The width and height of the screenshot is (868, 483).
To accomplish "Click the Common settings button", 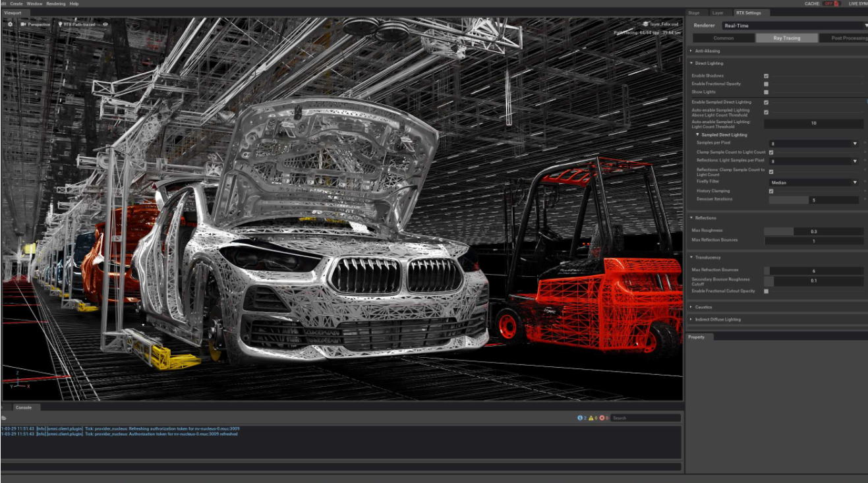I will click(x=724, y=38).
